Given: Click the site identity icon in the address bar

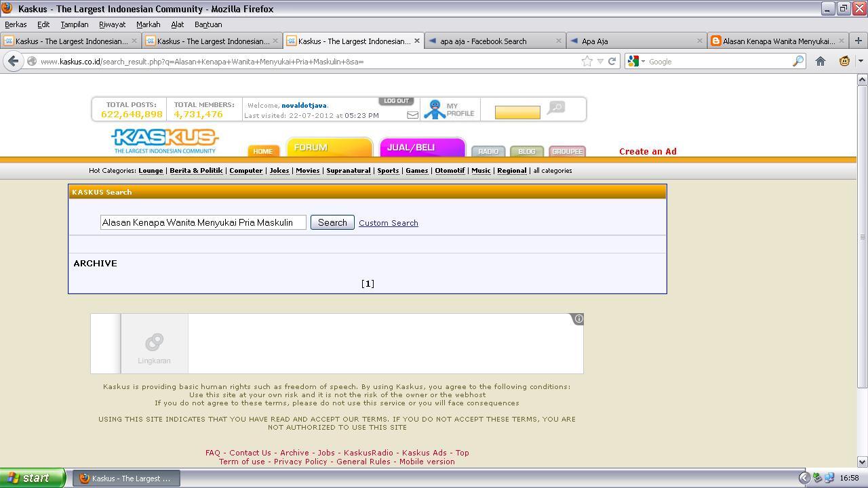Looking at the screenshot, I should (32, 61).
